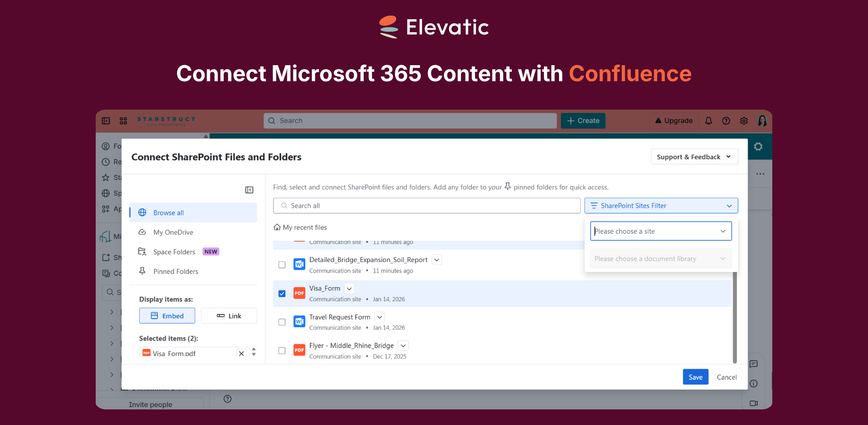Screen dimensions: 868x425
Task: Switch display mode to Link
Action: pyautogui.click(x=229, y=315)
